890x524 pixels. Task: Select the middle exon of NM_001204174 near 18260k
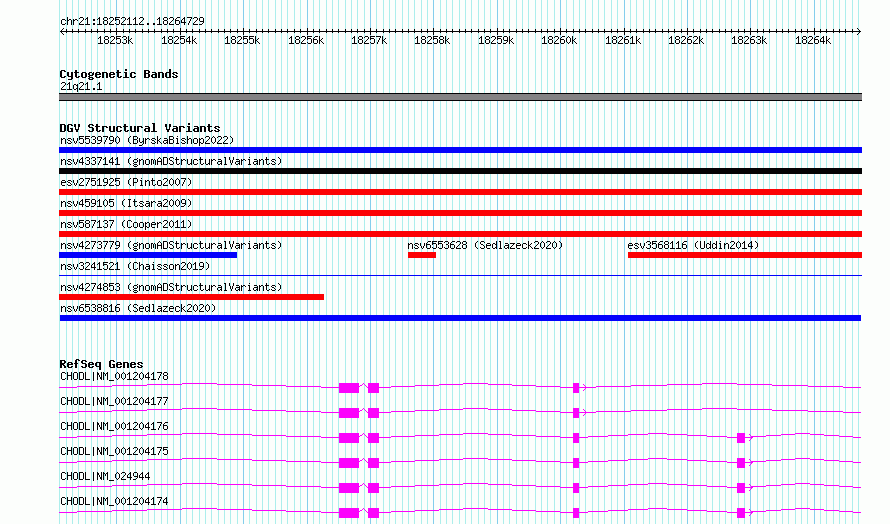[576, 513]
